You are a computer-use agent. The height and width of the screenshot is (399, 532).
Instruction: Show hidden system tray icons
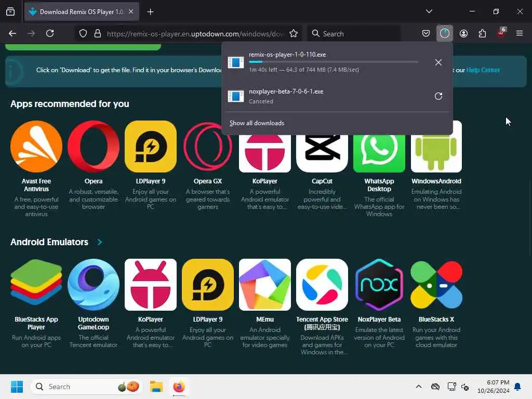coord(419,387)
